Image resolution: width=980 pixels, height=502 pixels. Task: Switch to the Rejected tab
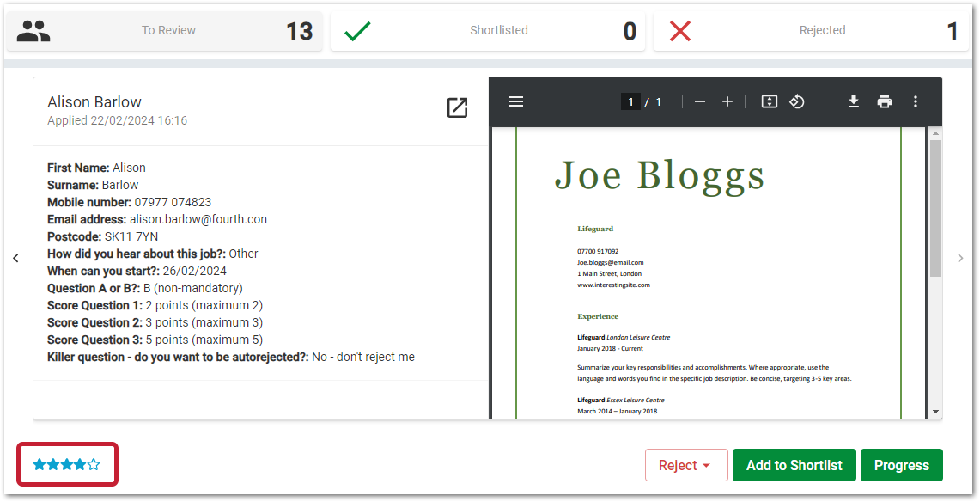[x=811, y=31]
